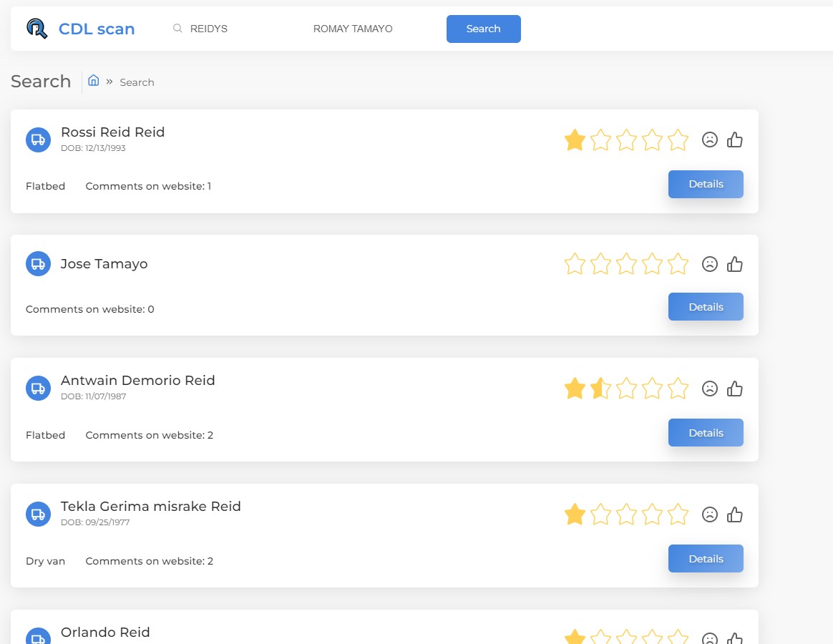The height and width of the screenshot is (644, 833).
Task: Click sad face icon for Rossi Reid Reid
Action: tap(710, 140)
